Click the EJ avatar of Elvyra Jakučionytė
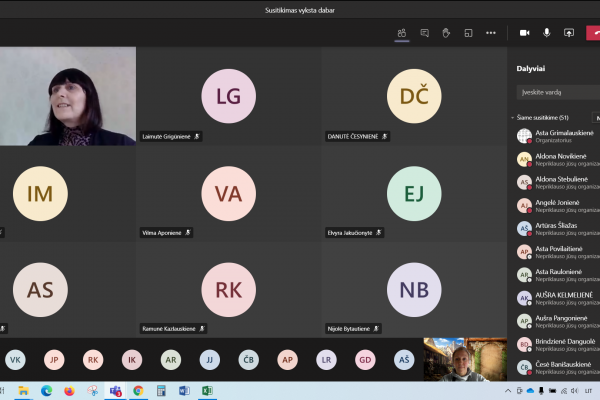Screen dimensions: 600x400 414,193
